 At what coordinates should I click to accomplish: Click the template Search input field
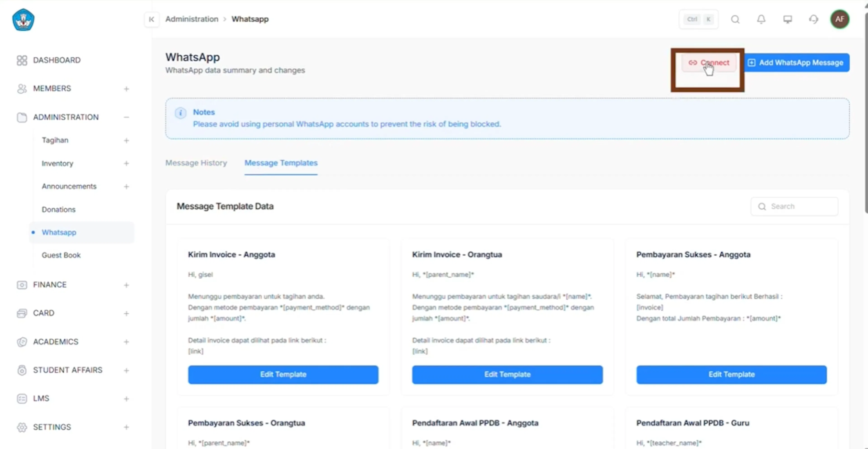point(794,207)
